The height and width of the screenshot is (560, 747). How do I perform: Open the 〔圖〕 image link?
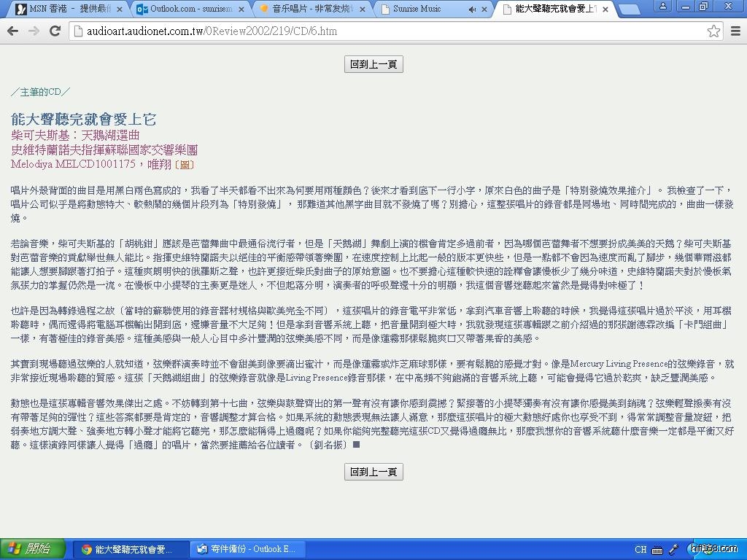185,165
